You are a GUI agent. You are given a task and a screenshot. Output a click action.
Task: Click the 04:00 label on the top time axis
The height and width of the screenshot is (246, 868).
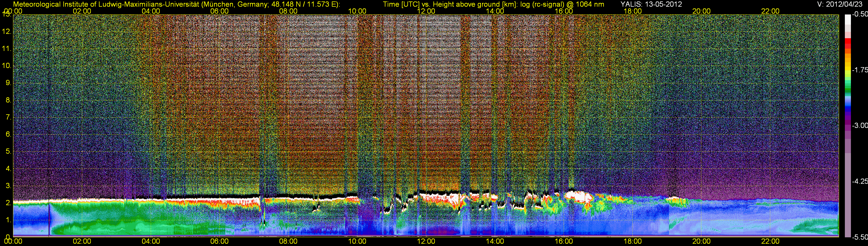(151, 11)
